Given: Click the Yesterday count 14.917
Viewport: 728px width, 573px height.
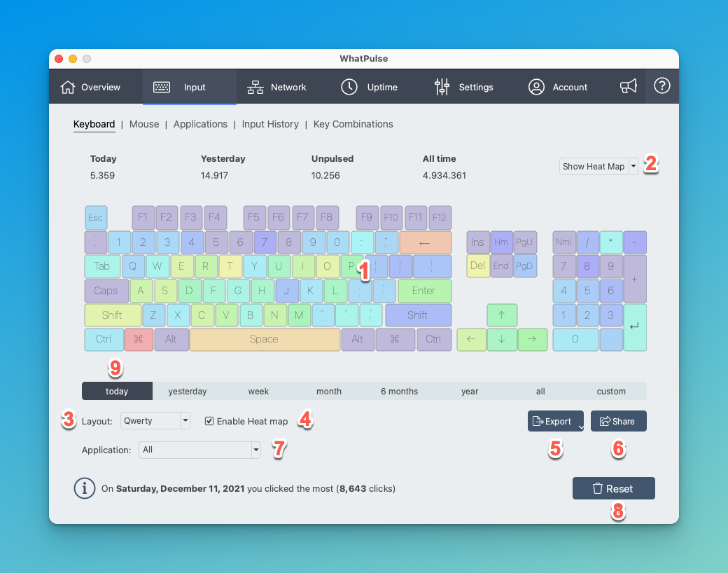Looking at the screenshot, I should click(214, 176).
